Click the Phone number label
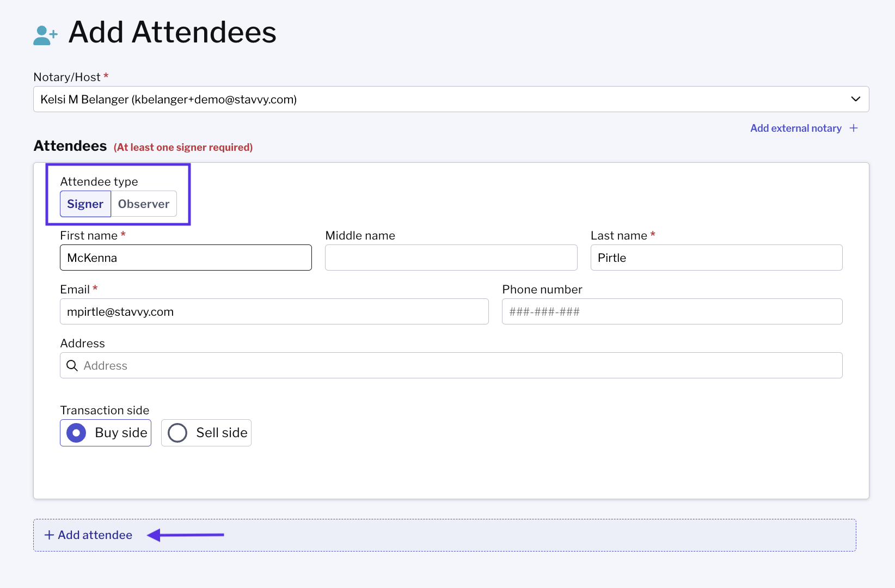The height and width of the screenshot is (588, 895). coord(542,290)
